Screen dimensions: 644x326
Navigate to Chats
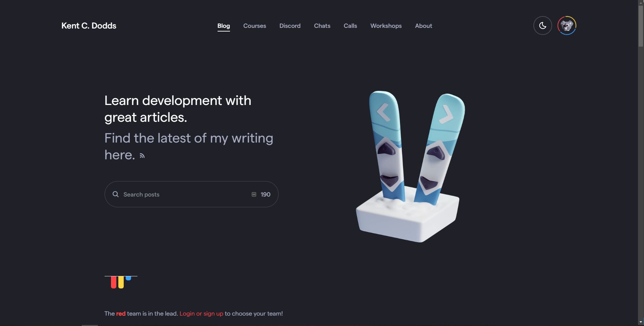coord(322,26)
